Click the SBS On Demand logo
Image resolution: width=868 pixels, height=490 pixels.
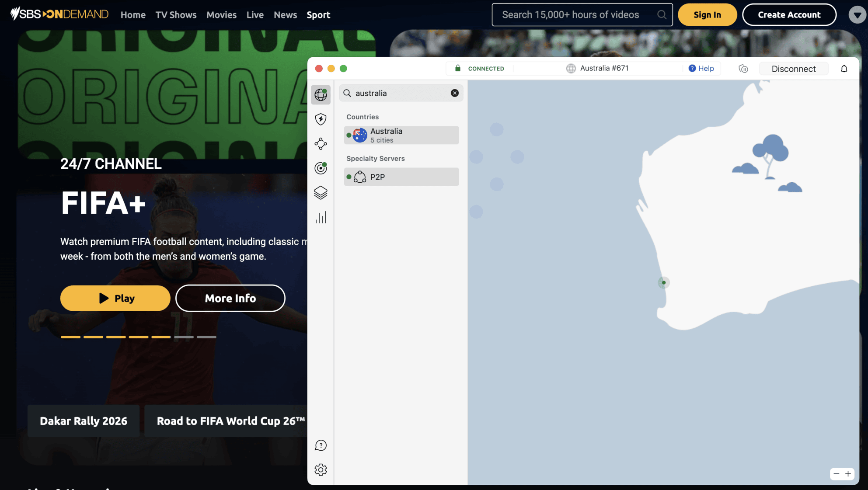59,14
